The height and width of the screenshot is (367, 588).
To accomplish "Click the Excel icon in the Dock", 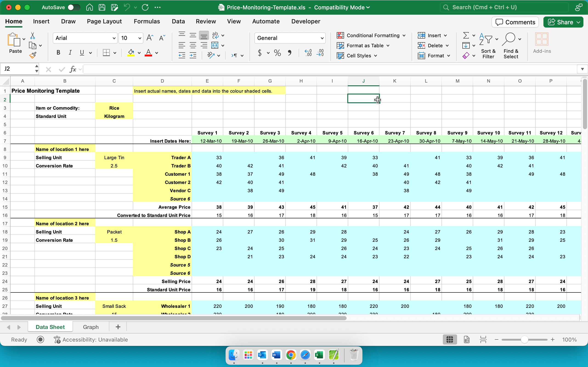I will (319, 355).
